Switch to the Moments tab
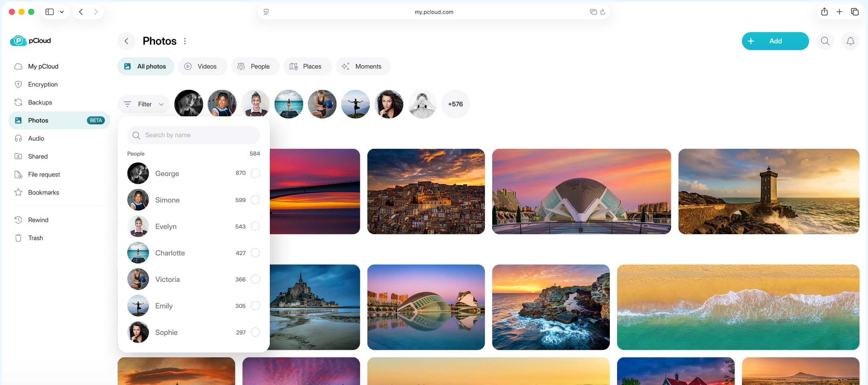The height and width of the screenshot is (385, 868). [x=363, y=66]
